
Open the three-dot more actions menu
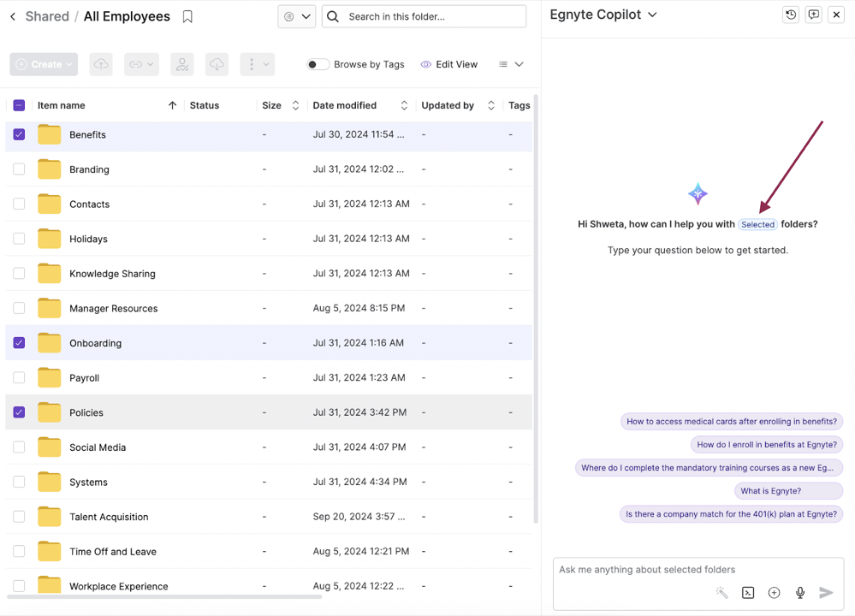tap(258, 64)
